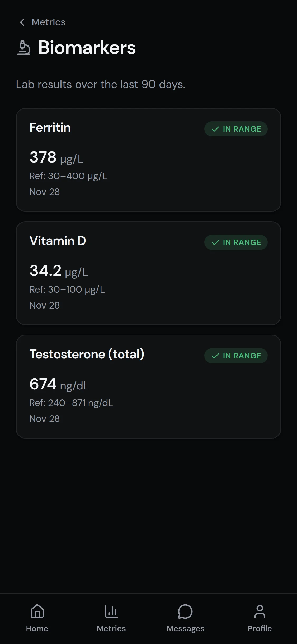
Task: Open the Home tab icon
Action: [37, 611]
